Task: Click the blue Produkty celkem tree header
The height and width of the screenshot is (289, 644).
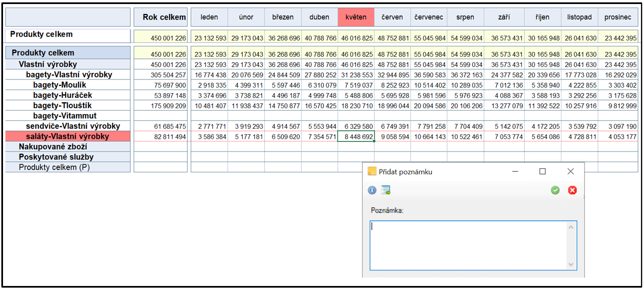Action: [68, 52]
